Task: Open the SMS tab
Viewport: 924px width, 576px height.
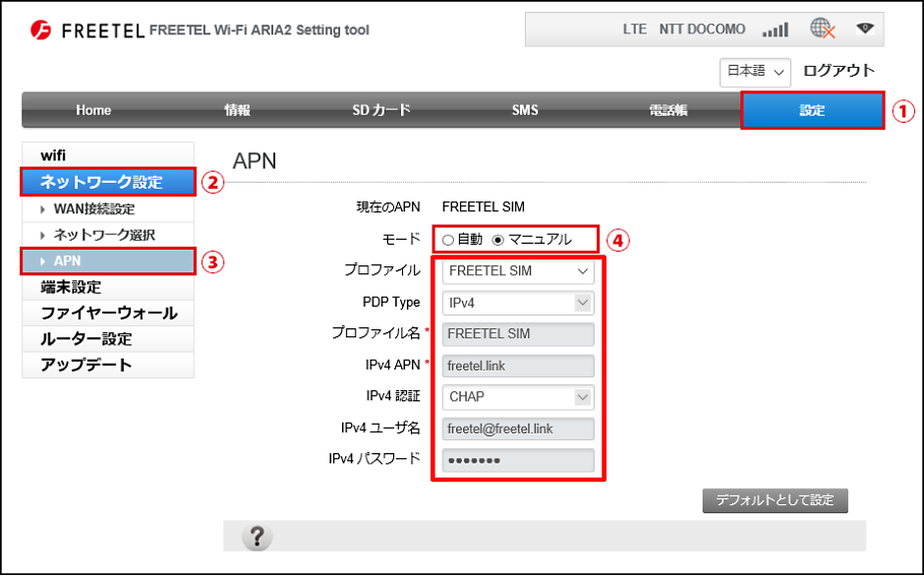Action: pyautogui.click(x=525, y=110)
